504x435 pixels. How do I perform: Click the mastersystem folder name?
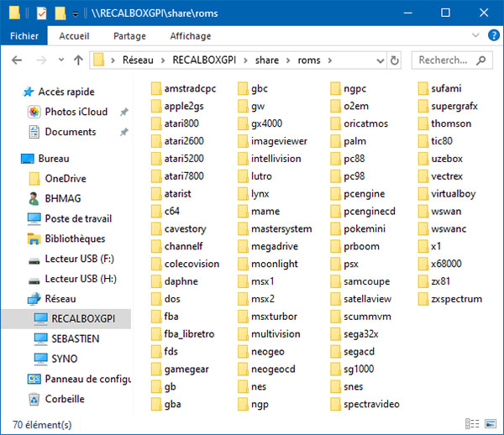281,228
